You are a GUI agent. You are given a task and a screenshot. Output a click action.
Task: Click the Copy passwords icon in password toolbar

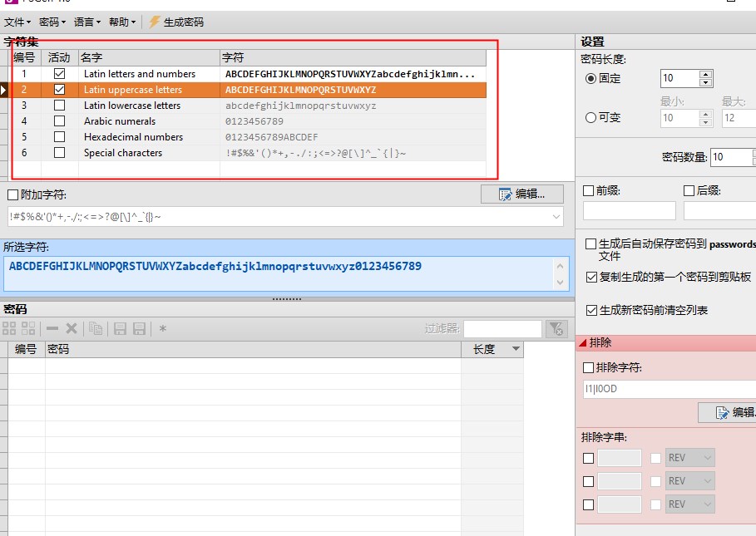tap(94, 327)
